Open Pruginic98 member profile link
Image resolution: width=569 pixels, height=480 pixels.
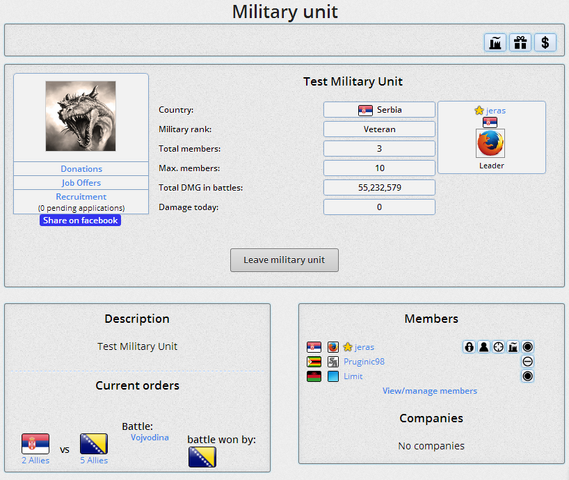point(364,361)
